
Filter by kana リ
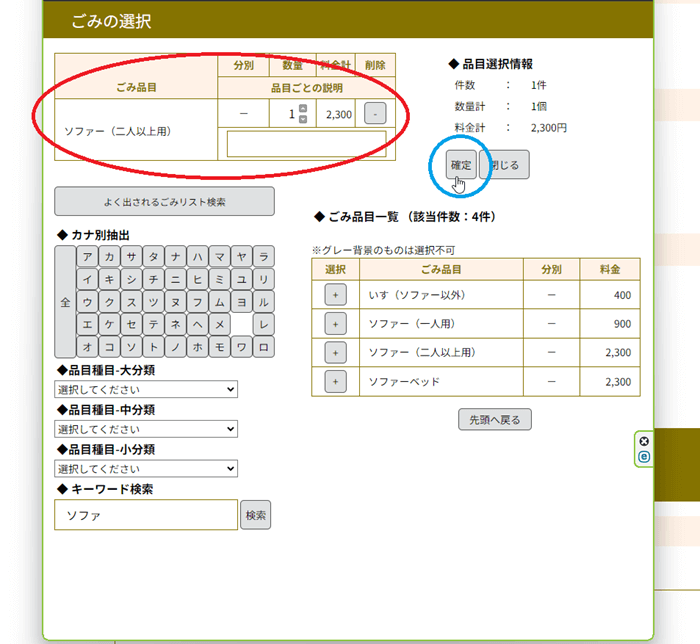coord(264,279)
